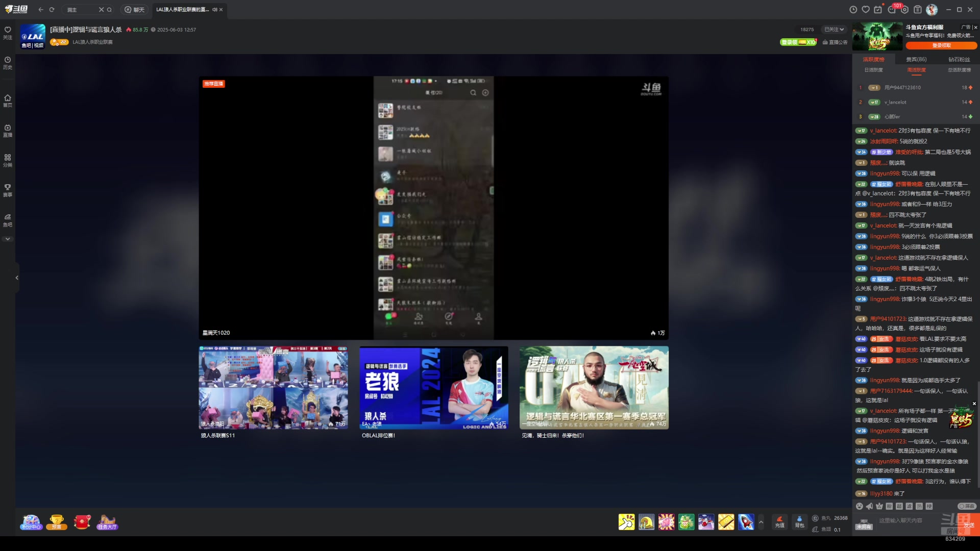Open the user avatar profile
The height and width of the screenshot is (551, 980).
point(932,10)
